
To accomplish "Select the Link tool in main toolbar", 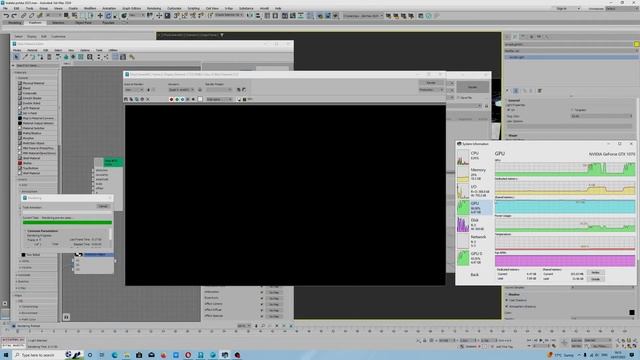I will click(x=24, y=16).
